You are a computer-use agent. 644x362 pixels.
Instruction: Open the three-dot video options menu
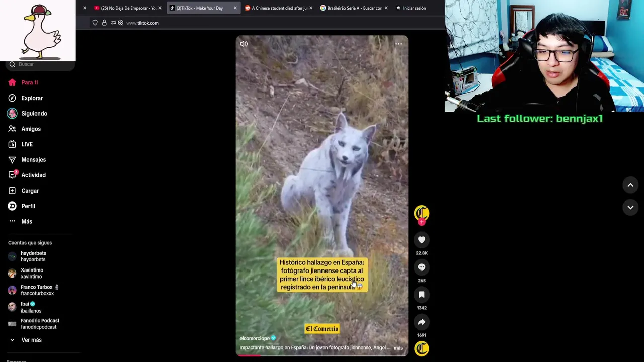(398, 44)
